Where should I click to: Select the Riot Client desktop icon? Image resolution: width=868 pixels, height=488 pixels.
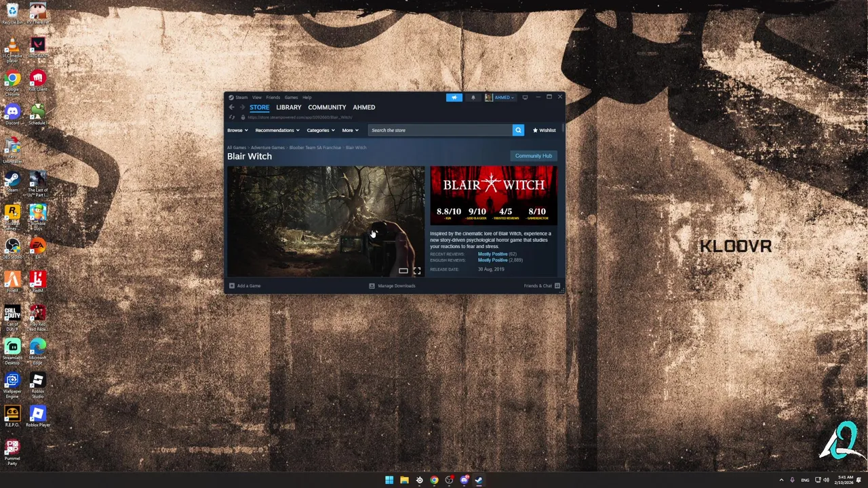point(38,81)
